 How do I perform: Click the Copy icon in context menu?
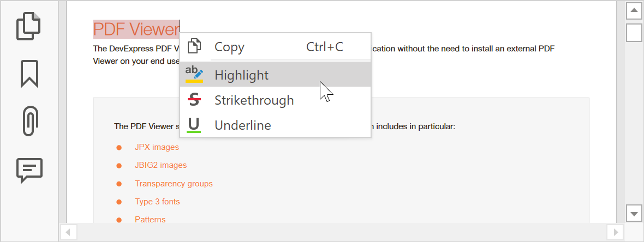194,47
